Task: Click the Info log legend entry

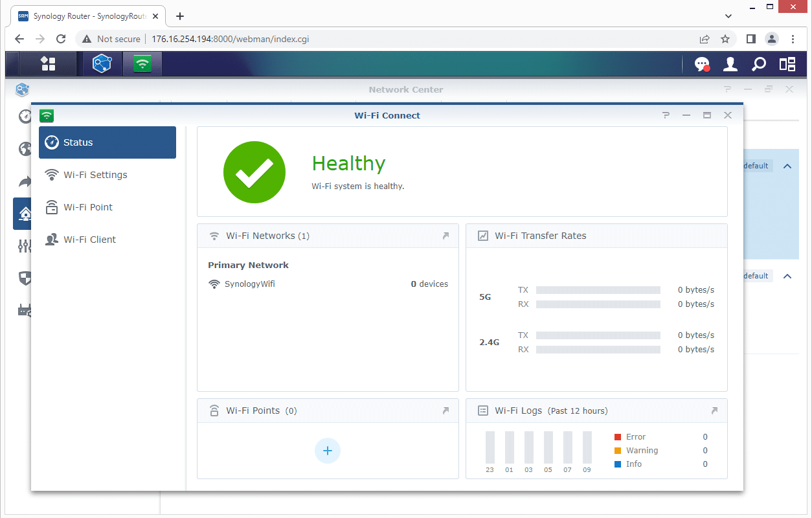Action: pos(628,464)
